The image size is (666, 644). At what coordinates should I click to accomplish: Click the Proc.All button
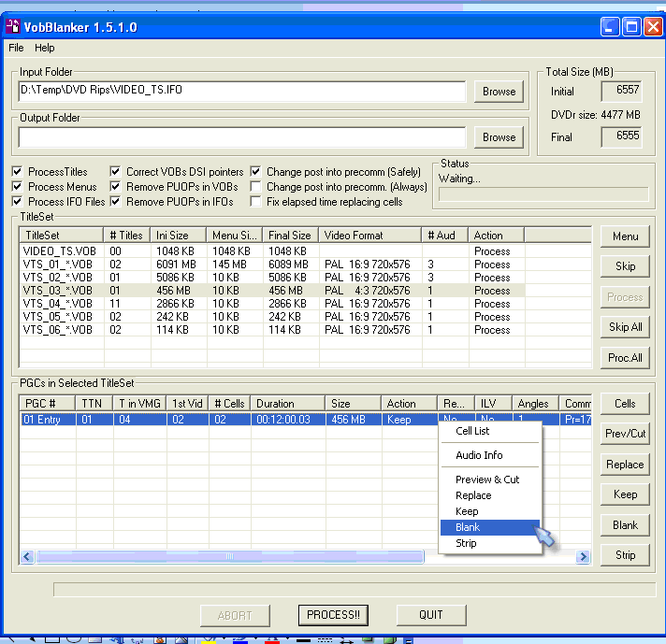[625, 358]
